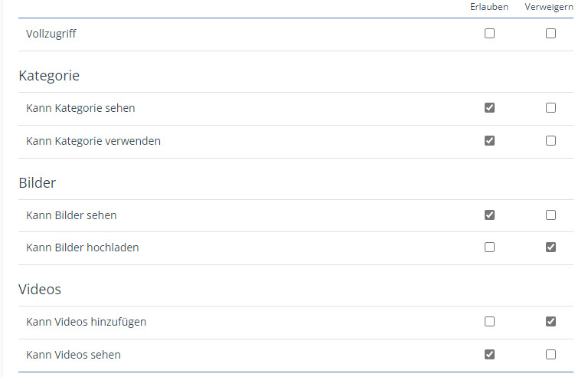Allow Kann Bilder hochladen via Erlauben checkbox

(489, 248)
